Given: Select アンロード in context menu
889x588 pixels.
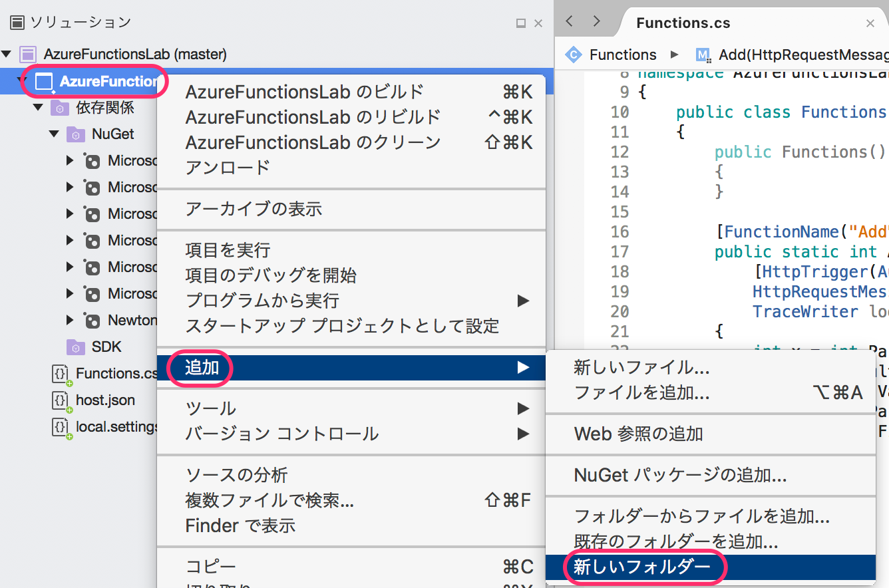Looking at the screenshot, I should coord(351,168).
